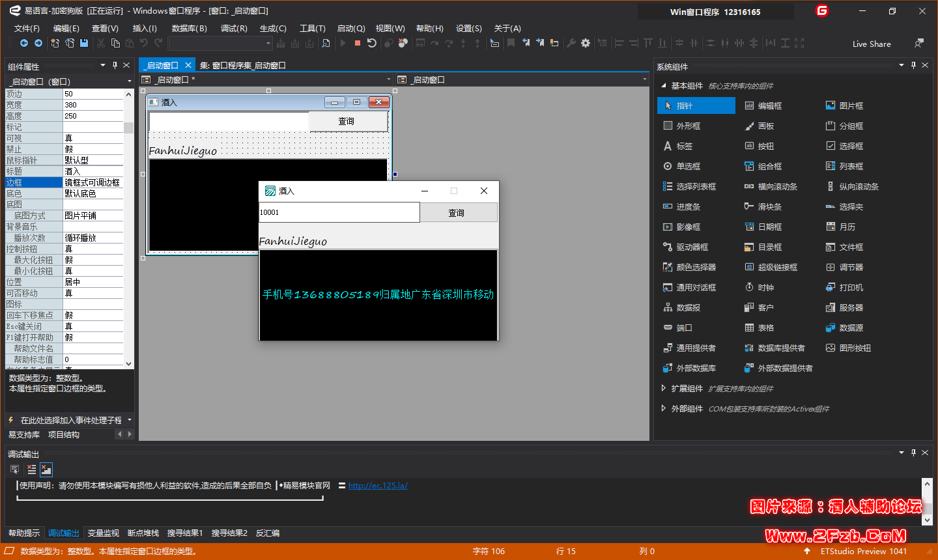This screenshot has width=938, height=560.
Task: Click the gear settings icon in the toolbar
Action: [x=586, y=43]
